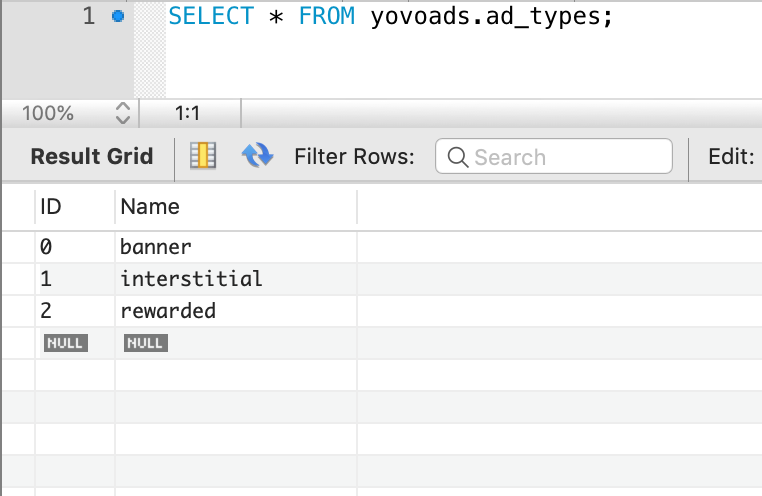Select the "interstitial" cell in the grid
The image size is (762, 496).
pyautogui.click(x=191, y=279)
